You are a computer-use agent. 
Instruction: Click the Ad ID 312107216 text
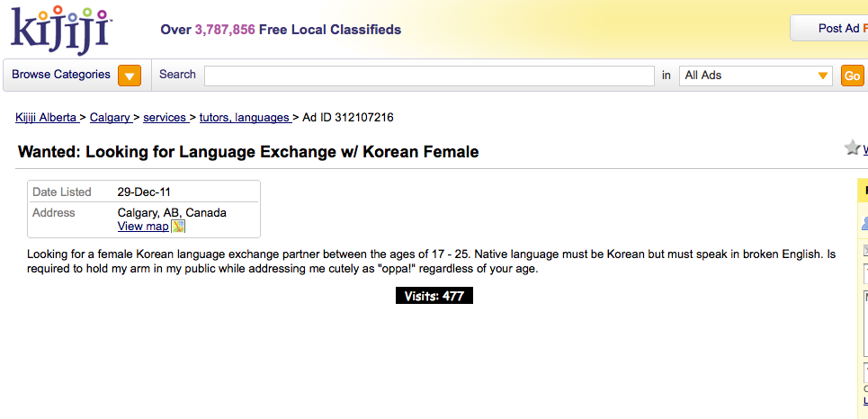[x=347, y=118]
